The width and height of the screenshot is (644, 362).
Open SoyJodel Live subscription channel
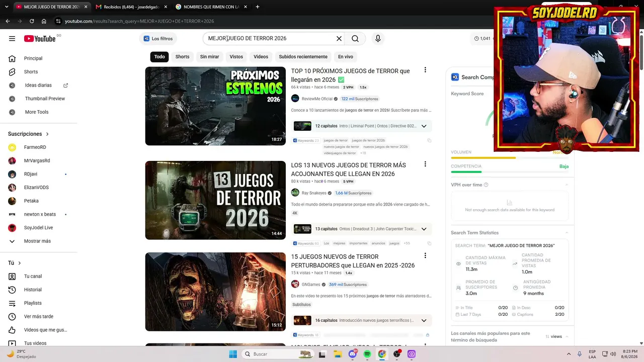tap(39, 228)
